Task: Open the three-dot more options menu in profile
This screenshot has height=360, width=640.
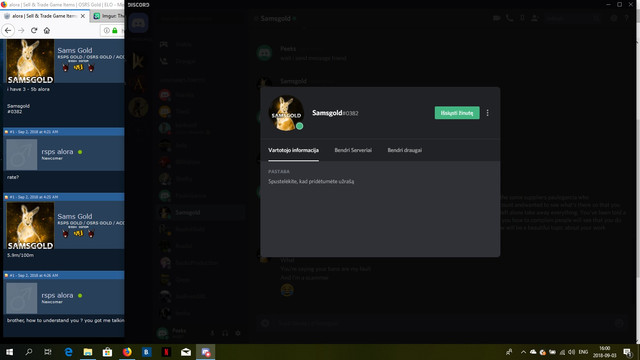Action: click(x=487, y=113)
